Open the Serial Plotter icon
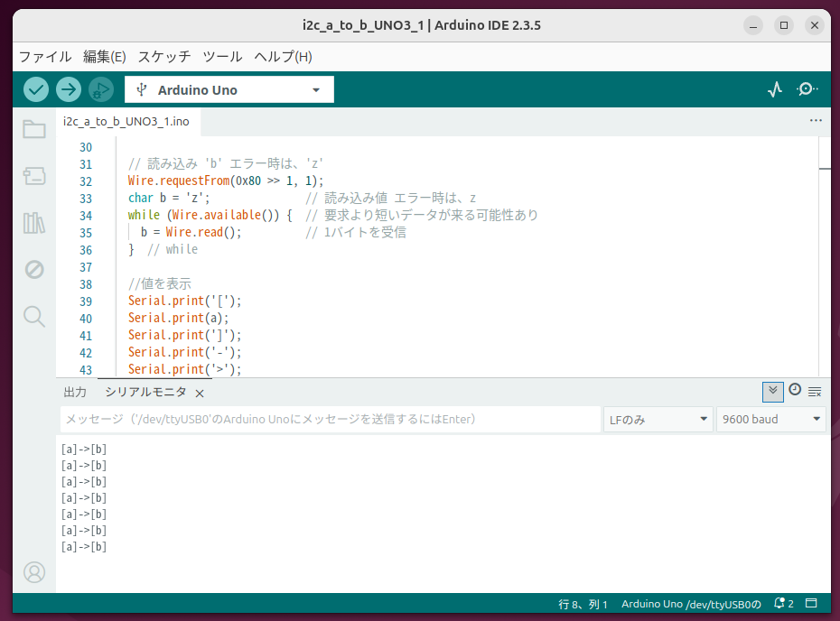 [x=774, y=89]
